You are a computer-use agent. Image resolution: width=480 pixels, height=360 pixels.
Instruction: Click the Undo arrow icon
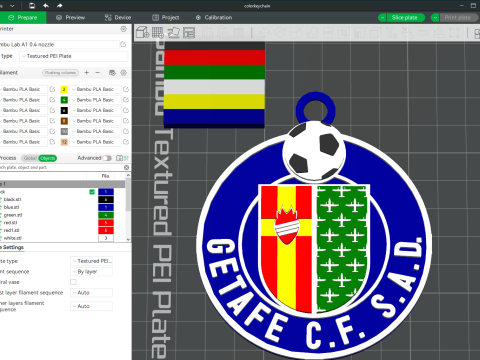click(46, 6)
